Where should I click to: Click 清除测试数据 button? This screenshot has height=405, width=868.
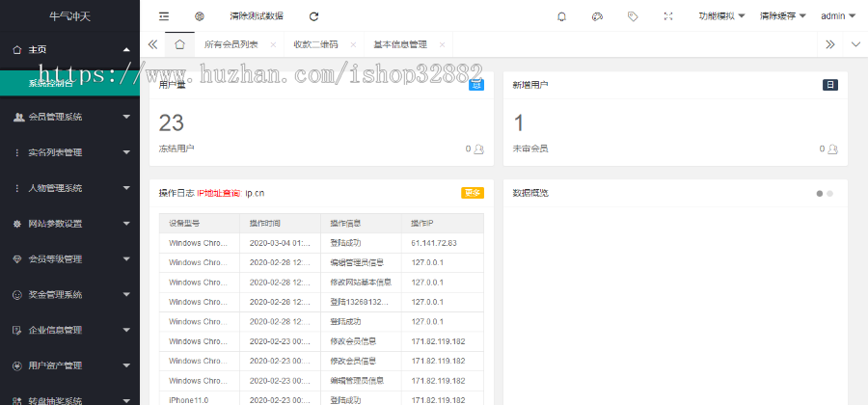tap(257, 16)
